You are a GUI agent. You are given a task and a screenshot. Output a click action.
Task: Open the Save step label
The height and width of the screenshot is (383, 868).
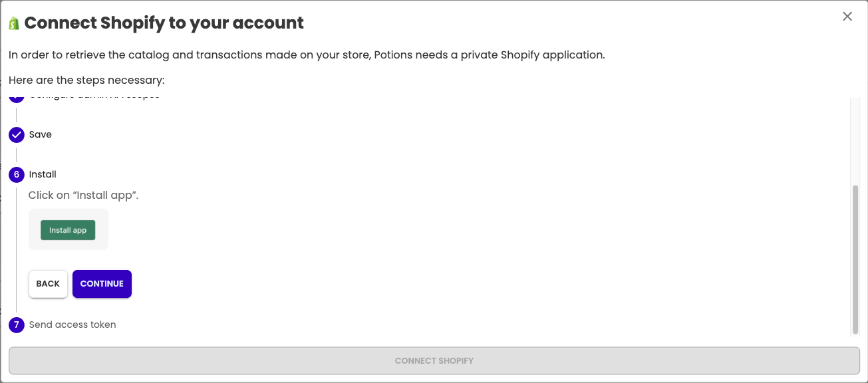[x=41, y=134]
